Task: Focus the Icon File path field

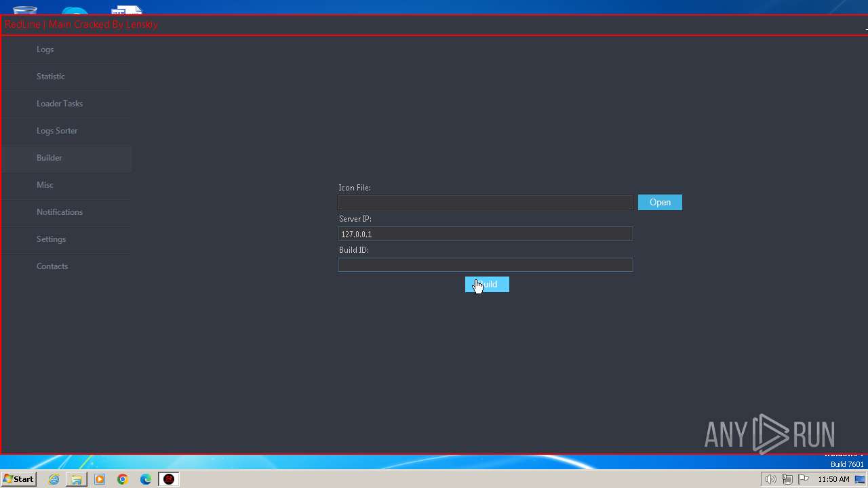Action: [486, 203]
